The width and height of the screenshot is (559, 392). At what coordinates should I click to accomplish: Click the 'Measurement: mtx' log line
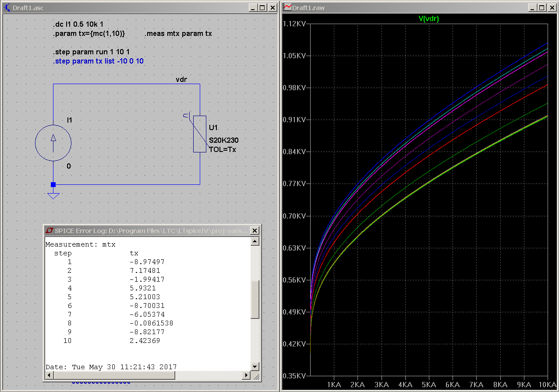point(80,244)
